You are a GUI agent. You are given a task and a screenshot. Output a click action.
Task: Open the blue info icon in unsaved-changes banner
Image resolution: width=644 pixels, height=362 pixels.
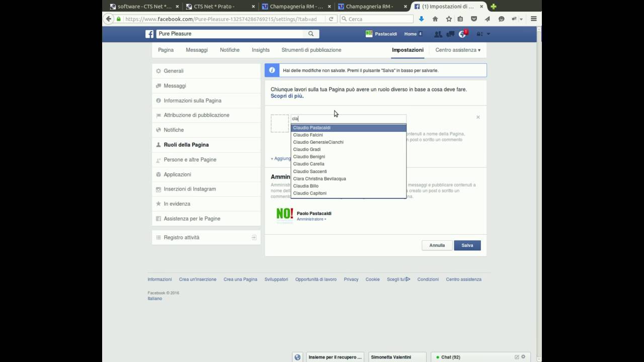coord(272,70)
